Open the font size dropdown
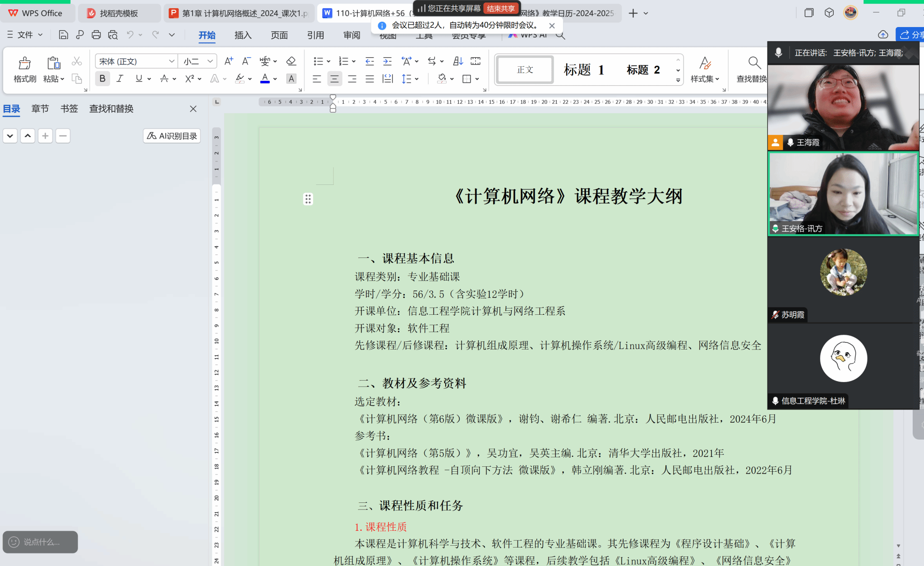The image size is (924, 566). tap(210, 61)
